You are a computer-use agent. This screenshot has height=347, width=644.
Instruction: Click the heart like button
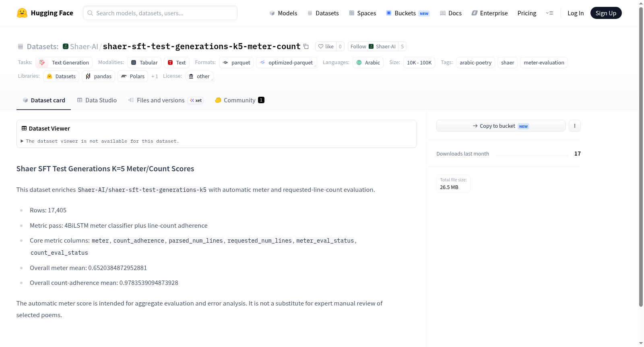pos(326,46)
